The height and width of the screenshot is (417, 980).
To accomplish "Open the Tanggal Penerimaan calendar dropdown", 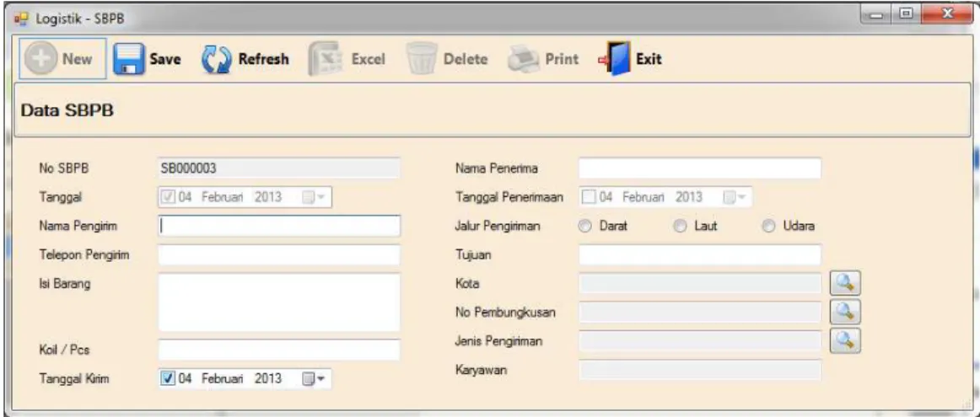I will 735,197.
